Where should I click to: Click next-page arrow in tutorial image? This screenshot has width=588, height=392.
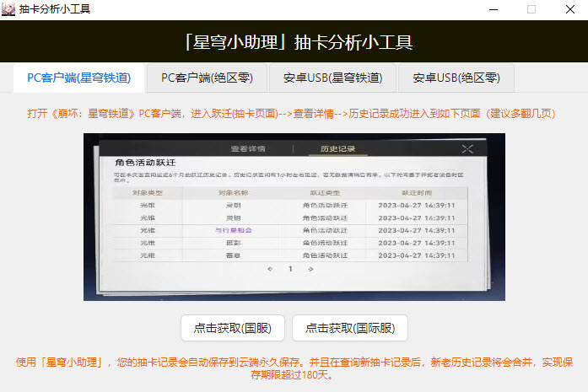(x=310, y=269)
